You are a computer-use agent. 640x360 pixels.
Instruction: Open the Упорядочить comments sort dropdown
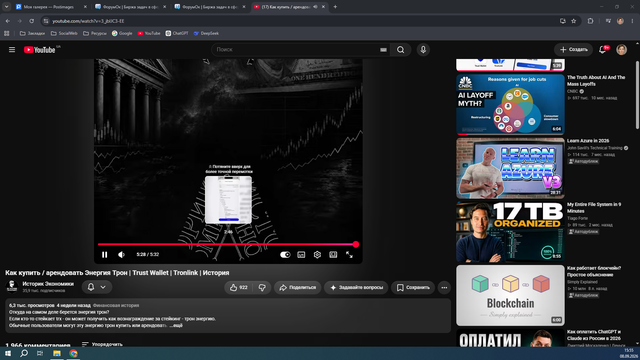click(102, 344)
